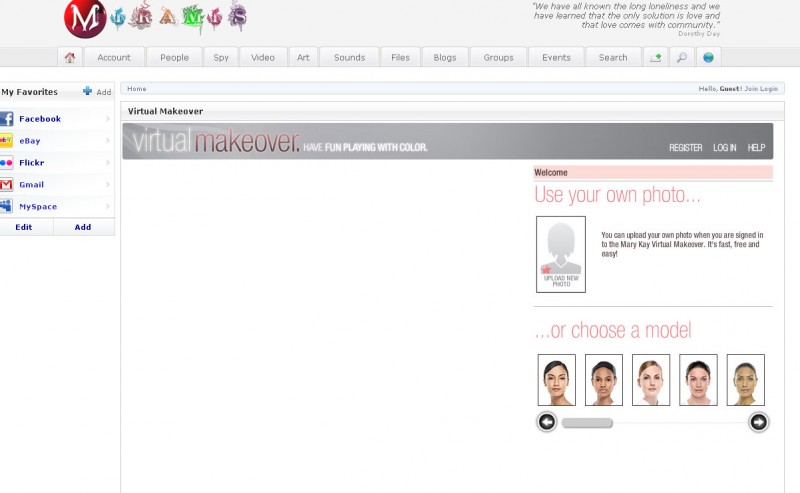This screenshot has width=800, height=493.
Task: Click the Facebook favorite link
Action: pyautogui.click(x=40, y=119)
